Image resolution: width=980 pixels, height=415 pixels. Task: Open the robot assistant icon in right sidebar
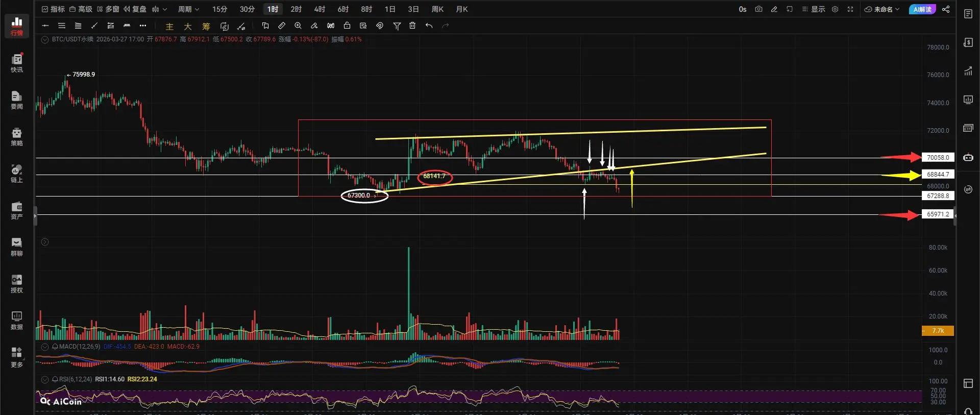968,158
